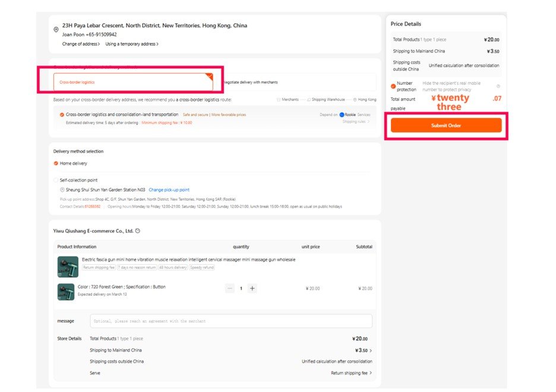Select Home delivery option
Image resolution: width=556 pixels, height=392 pixels.
pos(56,163)
